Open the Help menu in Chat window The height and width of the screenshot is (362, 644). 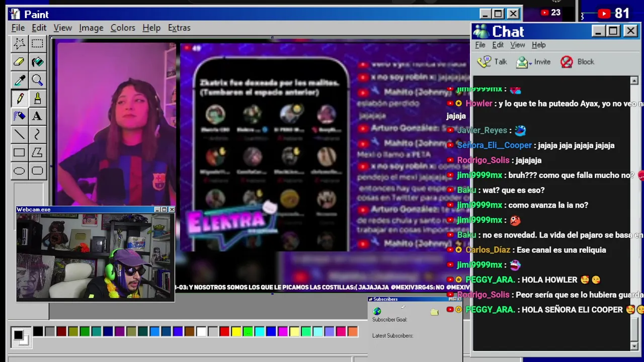(x=539, y=45)
